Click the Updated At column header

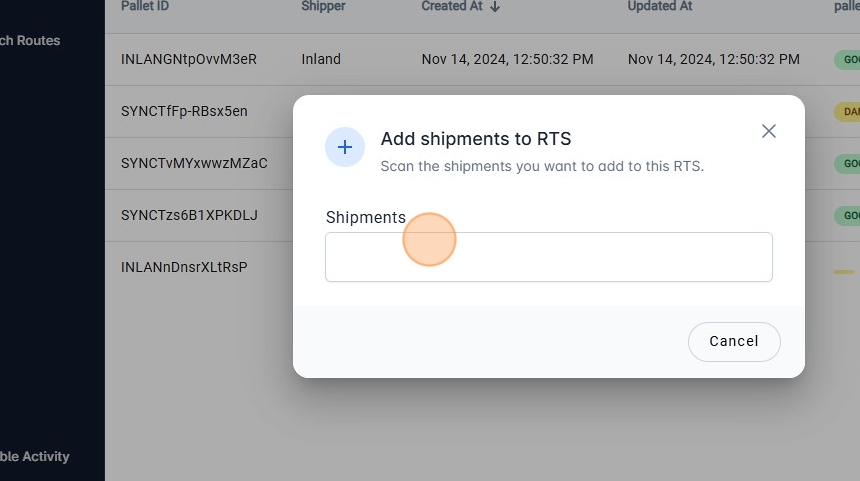click(x=660, y=6)
